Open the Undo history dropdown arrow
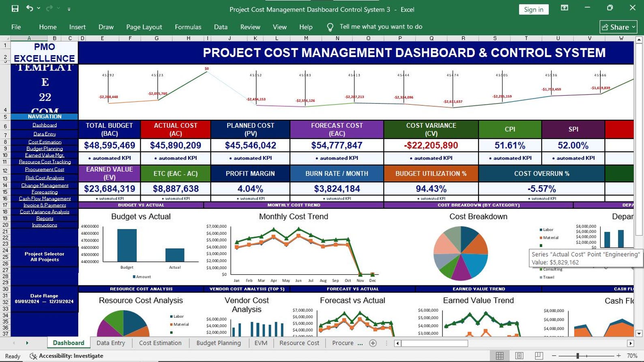Image resolution: width=644 pixels, height=362 pixels. [x=39, y=9]
